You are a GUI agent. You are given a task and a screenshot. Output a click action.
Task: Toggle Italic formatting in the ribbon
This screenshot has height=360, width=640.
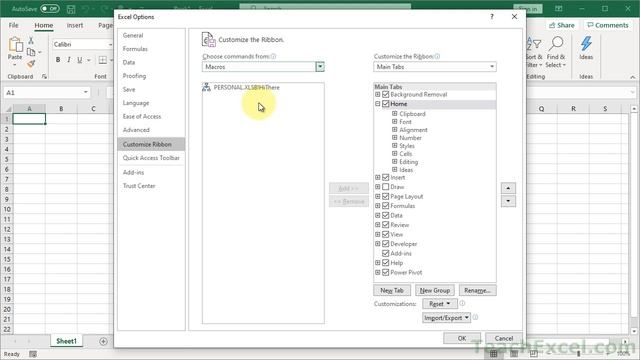pos(69,60)
